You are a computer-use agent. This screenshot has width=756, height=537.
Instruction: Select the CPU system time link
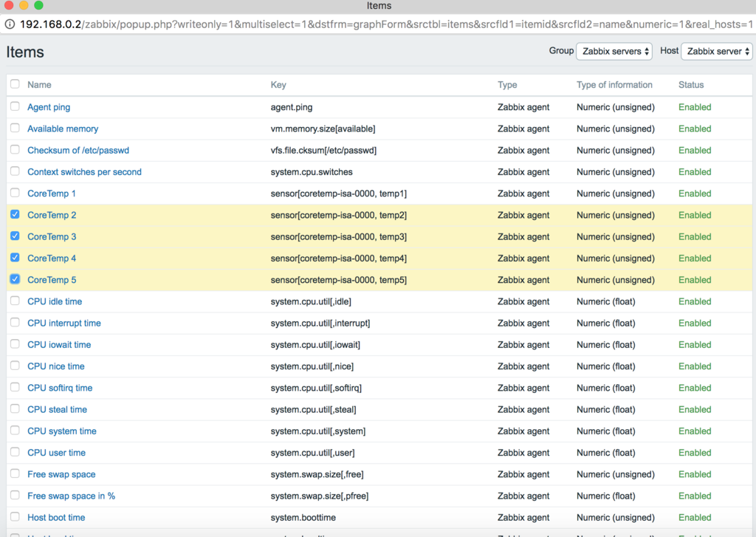click(x=62, y=431)
